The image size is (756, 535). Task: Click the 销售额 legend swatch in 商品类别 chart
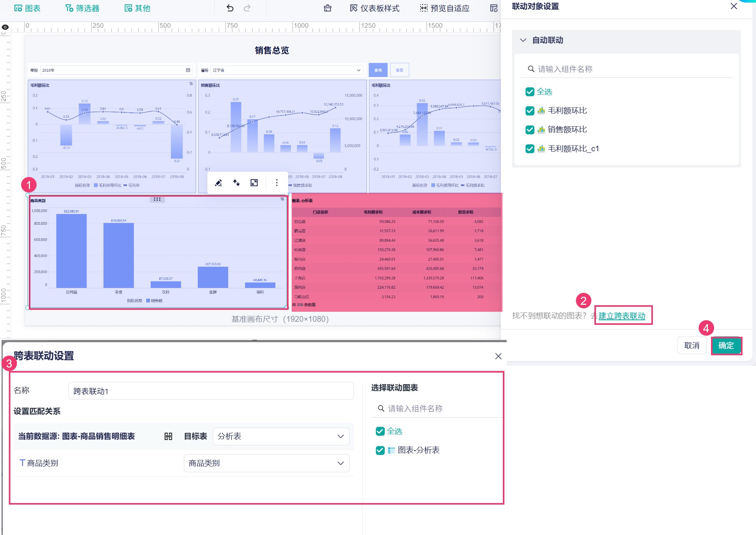click(148, 301)
